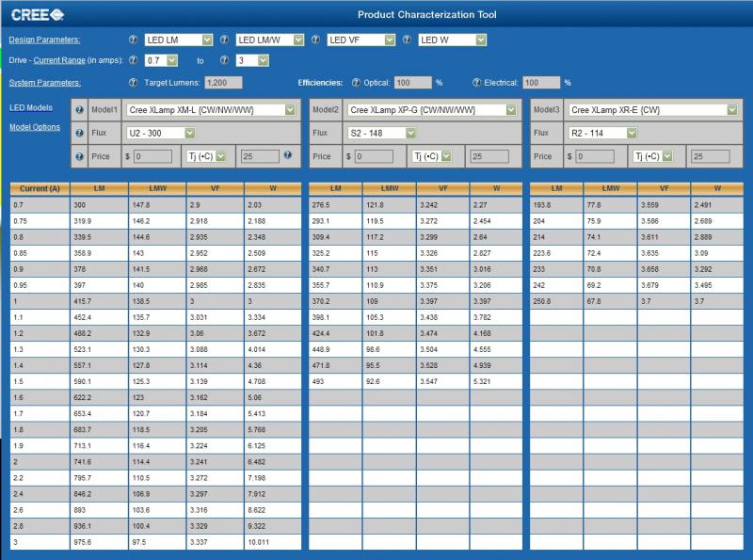Click Product Characterization Tool title
This screenshot has height=560, width=753.
pos(427,15)
